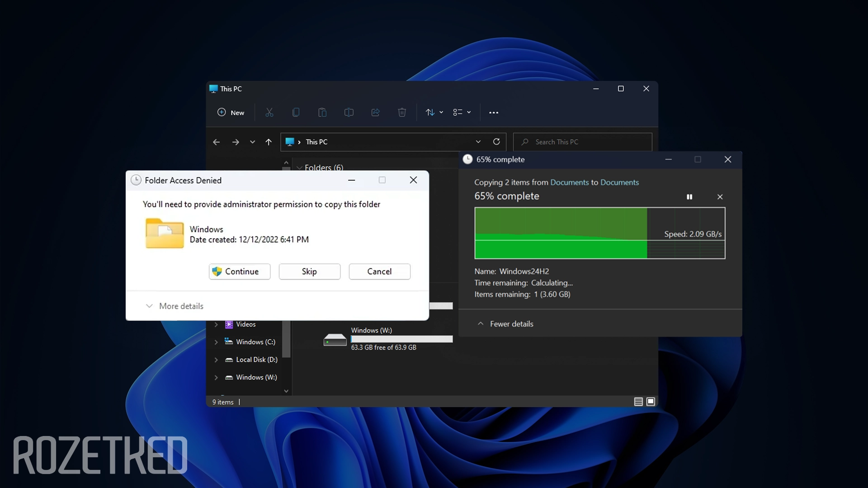Expand Windows (W:) tree node
The image size is (868, 488).
[216, 377]
